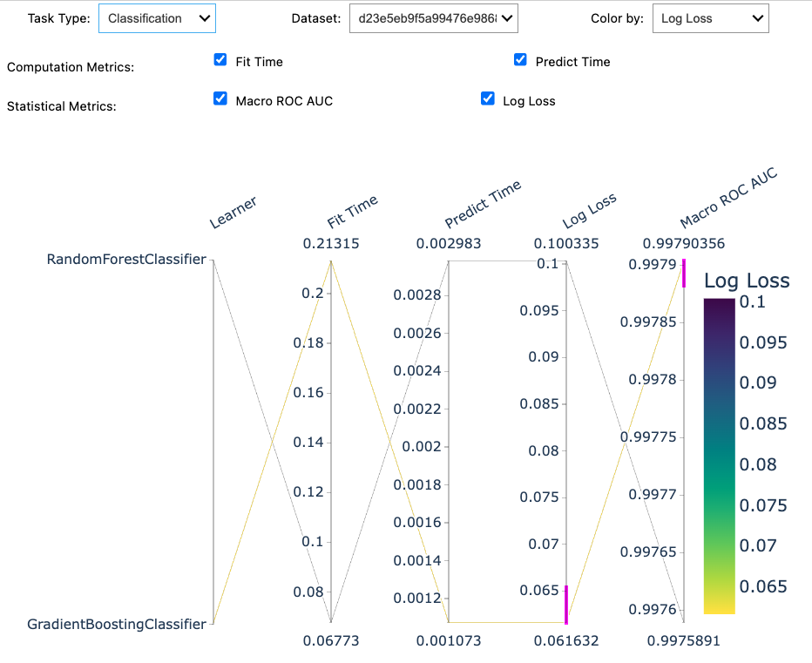Click the 0.21315 maximum value on Fit Time axis
Viewport: 812px width, 663px height.
click(x=332, y=244)
